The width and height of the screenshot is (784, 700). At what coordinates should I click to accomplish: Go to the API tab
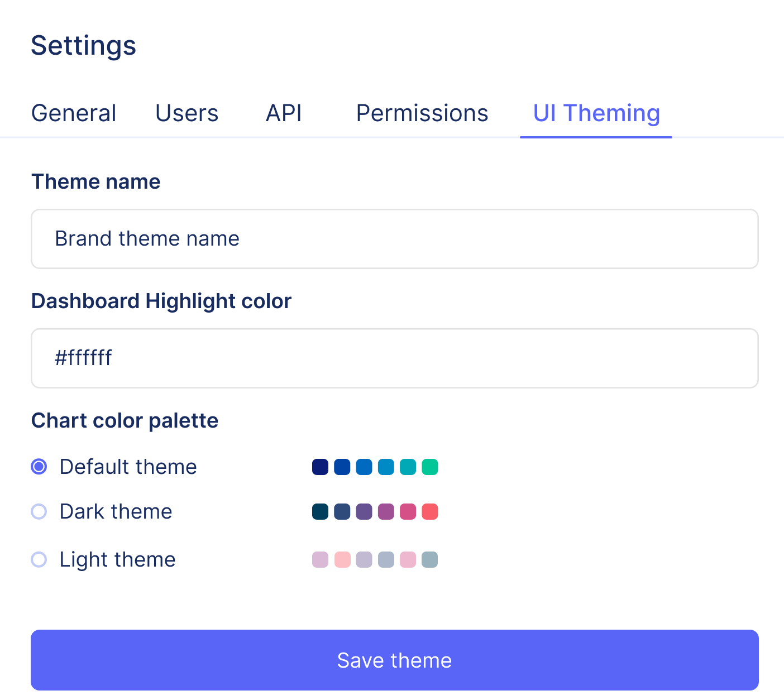(284, 113)
